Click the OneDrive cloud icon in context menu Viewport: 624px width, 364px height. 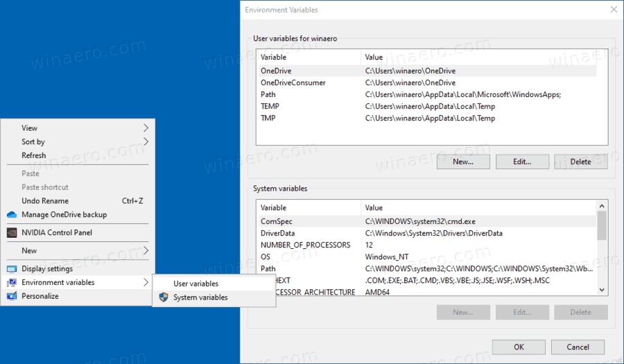coord(11,215)
